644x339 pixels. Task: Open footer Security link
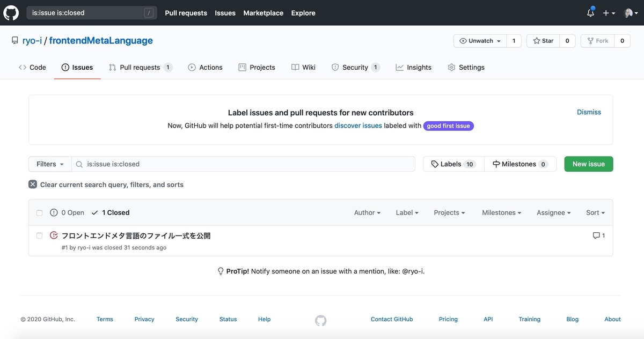[187, 319]
